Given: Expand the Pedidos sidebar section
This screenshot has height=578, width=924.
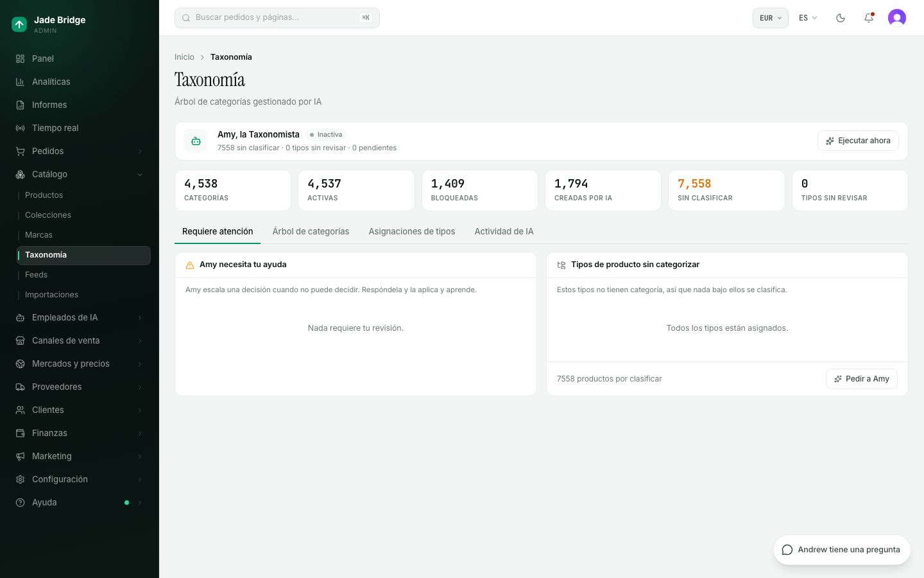Looking at the screenshot, I should pyautogui.click(x=80, y=151).
